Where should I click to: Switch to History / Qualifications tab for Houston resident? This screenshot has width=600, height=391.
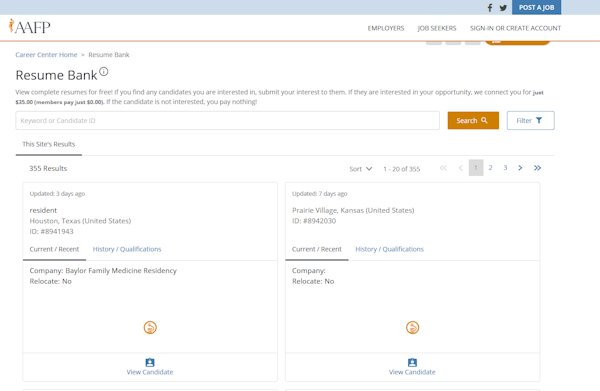tap(127, 249)
